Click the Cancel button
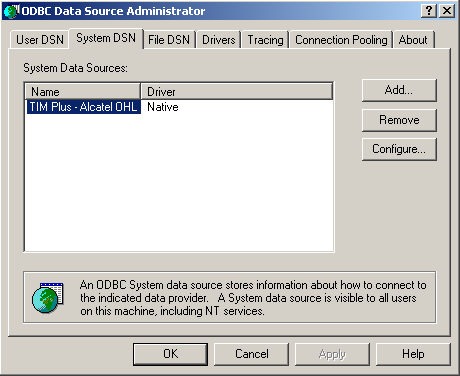The width and height of the screenshot is (460, 376). [252, 354]
